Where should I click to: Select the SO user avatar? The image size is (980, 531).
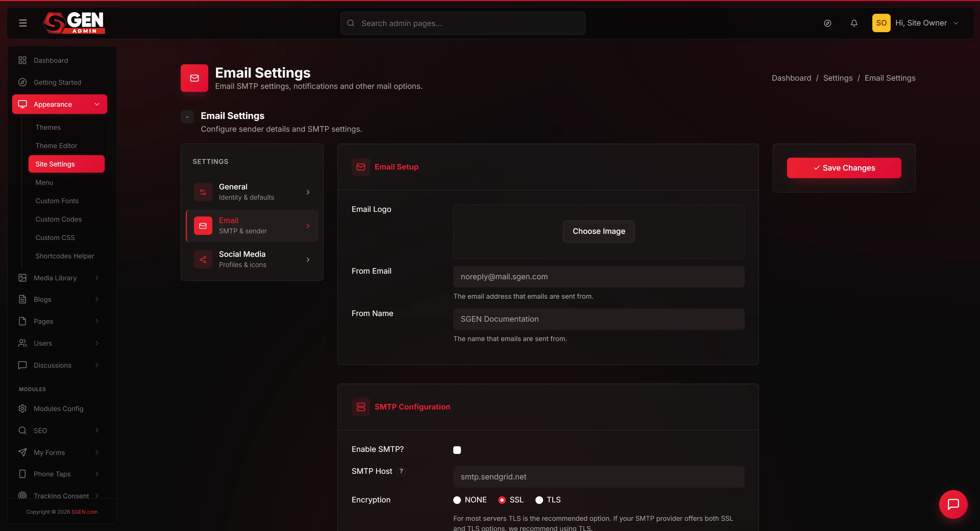(881, 23)
